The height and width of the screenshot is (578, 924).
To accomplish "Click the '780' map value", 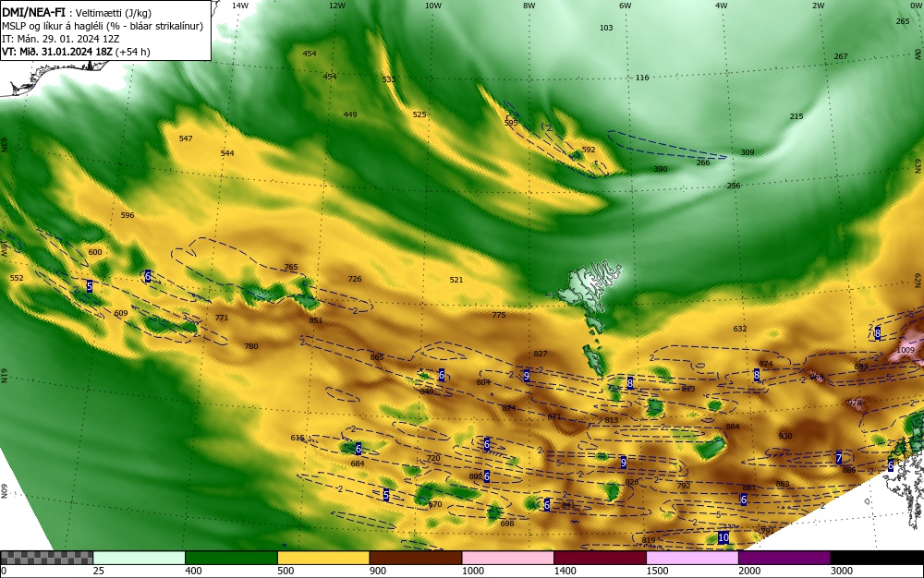I will (251, 346).
